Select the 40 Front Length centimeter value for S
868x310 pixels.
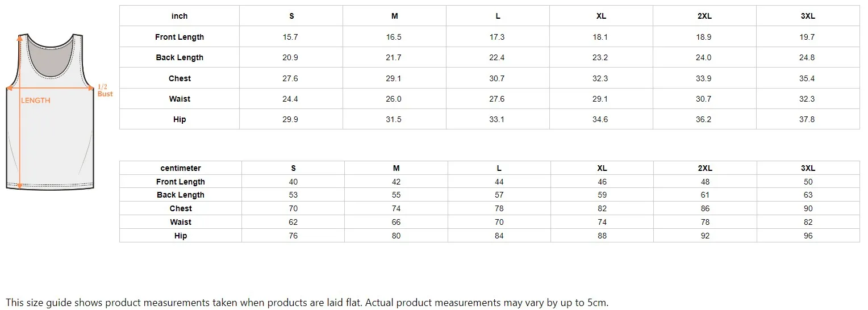(293, 182)
